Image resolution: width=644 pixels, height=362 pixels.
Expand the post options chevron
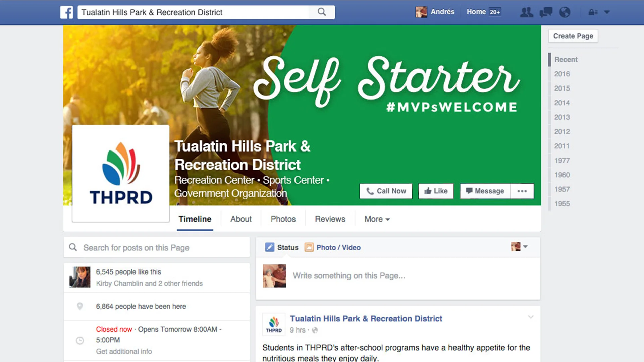tap(531, 317)
